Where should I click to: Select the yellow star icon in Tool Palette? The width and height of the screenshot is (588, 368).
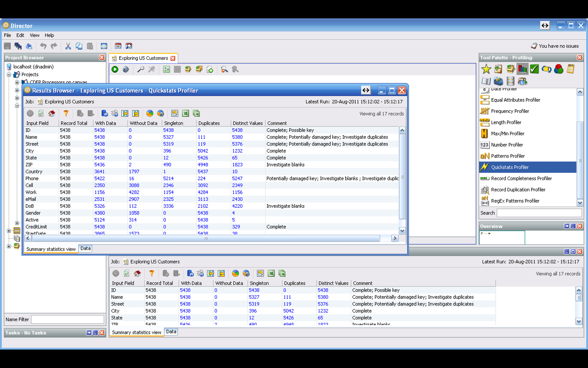coord(486,69)
